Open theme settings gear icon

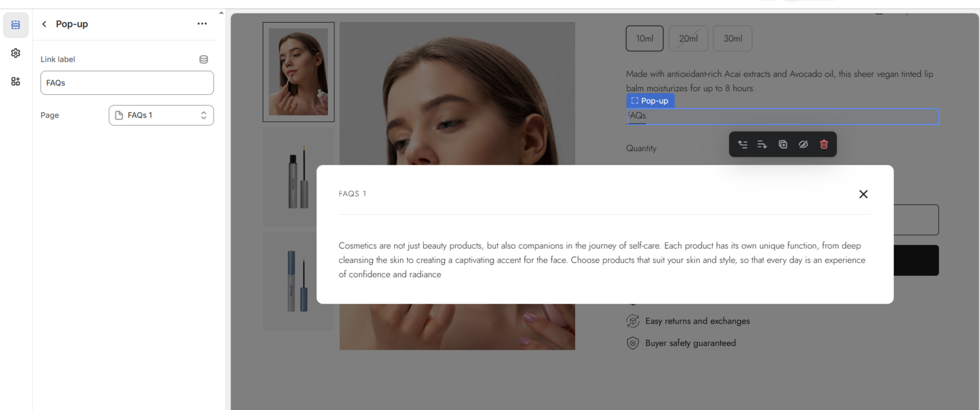pyautogui.click(x=16, y=53)
